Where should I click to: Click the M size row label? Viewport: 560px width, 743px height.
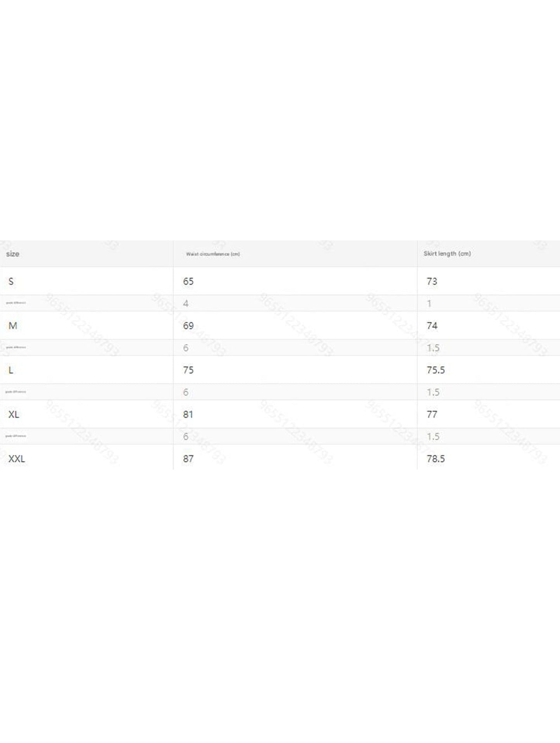13,326
